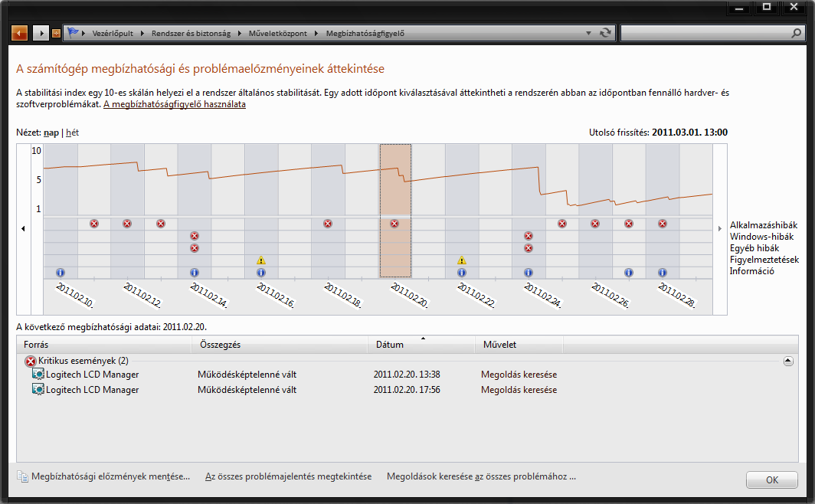Viewport: 815px width, 504px height.
Task: Click Működésképtelenné vált text in 13:38 row
Action: point(247,374)
